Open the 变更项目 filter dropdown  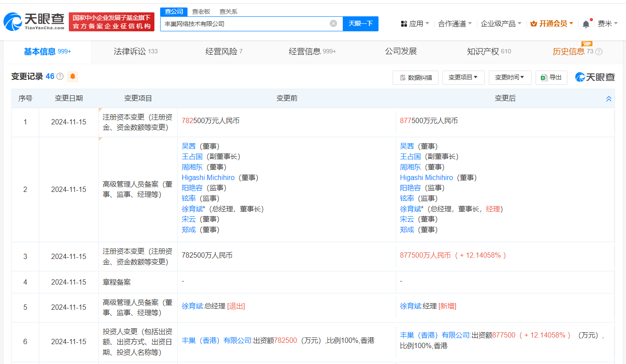tap(463, 78)
